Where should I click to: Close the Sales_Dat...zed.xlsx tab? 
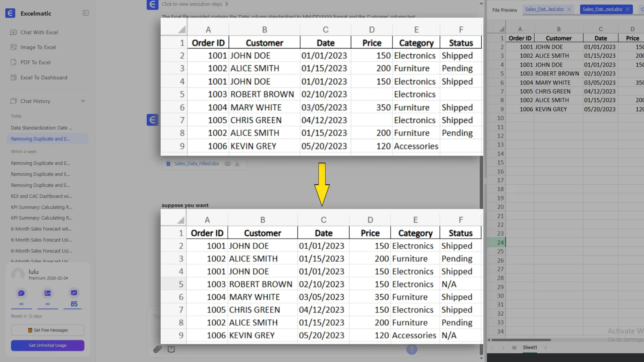[627, 9]
